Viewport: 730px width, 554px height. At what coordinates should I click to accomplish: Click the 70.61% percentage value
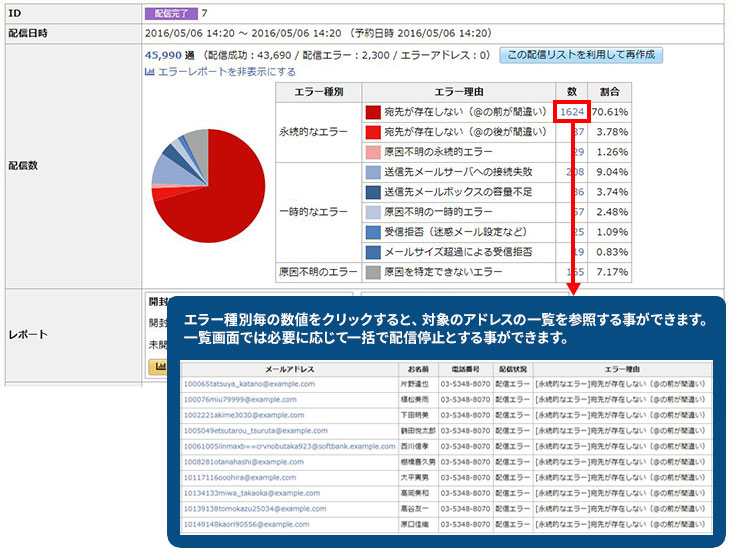pos(610,112)
